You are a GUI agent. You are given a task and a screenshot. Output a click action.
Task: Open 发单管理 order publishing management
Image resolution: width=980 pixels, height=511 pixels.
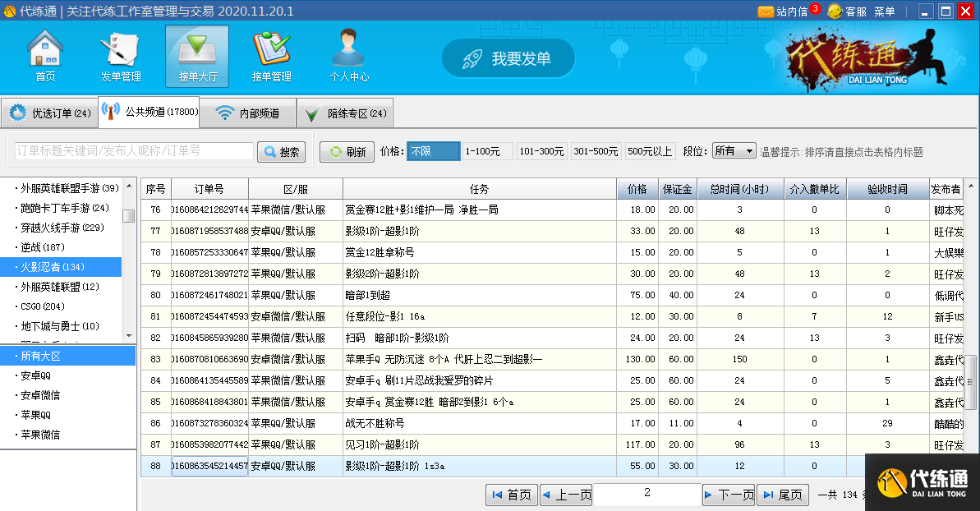click(x=121, y=56)
